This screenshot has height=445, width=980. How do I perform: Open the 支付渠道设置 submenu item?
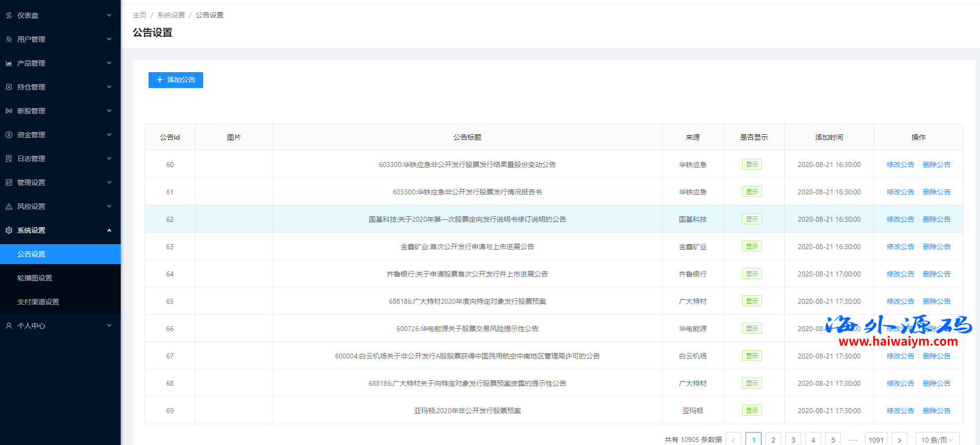click(38, 302)
